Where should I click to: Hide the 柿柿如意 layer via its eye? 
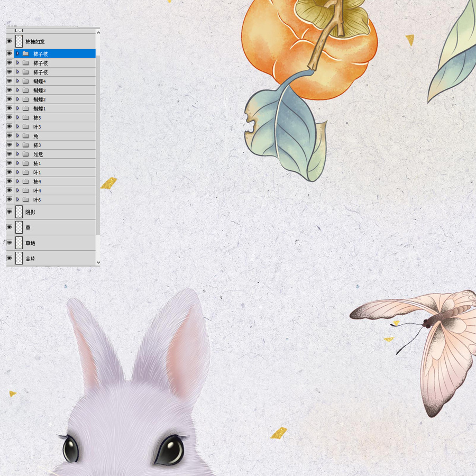[x=10, y=41]
